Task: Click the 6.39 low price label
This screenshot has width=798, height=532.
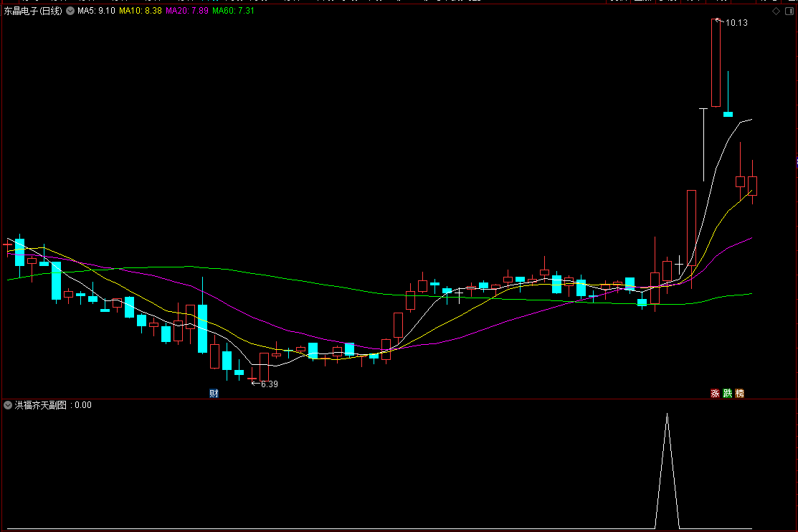Action: 269,384
